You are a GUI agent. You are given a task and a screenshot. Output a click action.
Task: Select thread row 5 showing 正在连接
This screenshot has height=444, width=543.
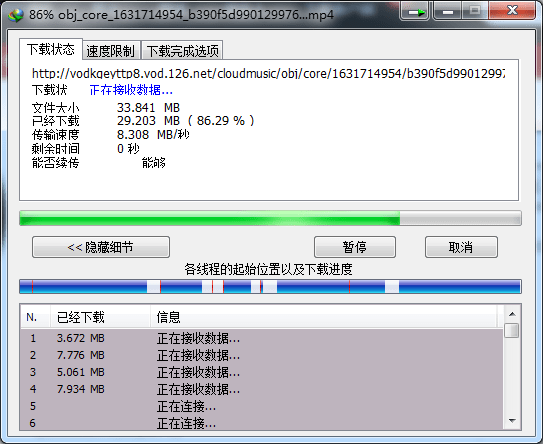tap(261, 406)
